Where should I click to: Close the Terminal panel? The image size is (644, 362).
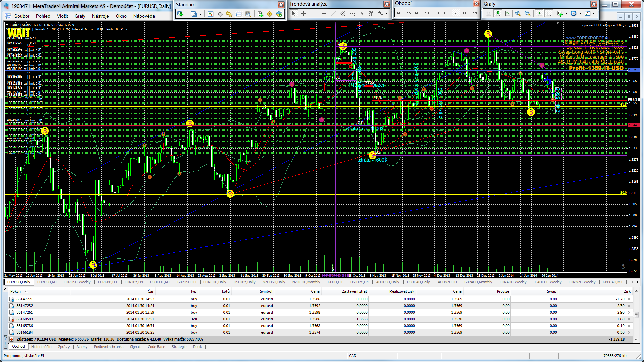point(5,289)
